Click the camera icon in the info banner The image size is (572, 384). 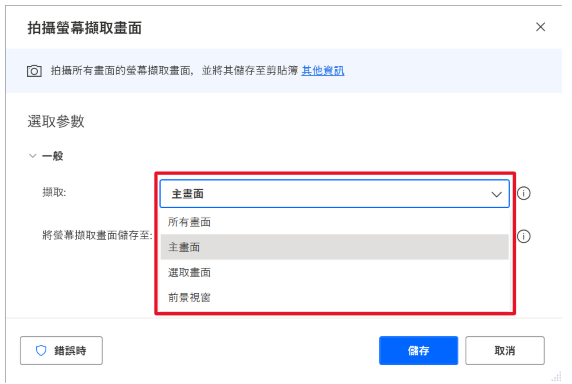[34, 71]
